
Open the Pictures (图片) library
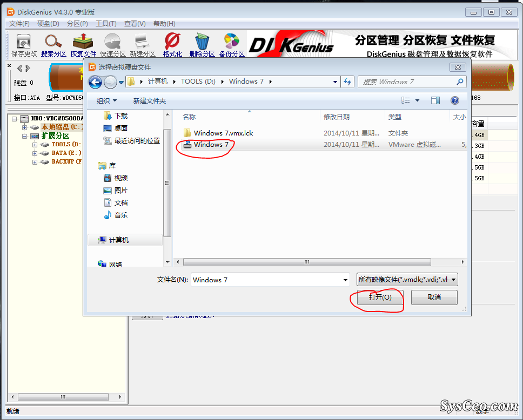(x=116, y=191)
